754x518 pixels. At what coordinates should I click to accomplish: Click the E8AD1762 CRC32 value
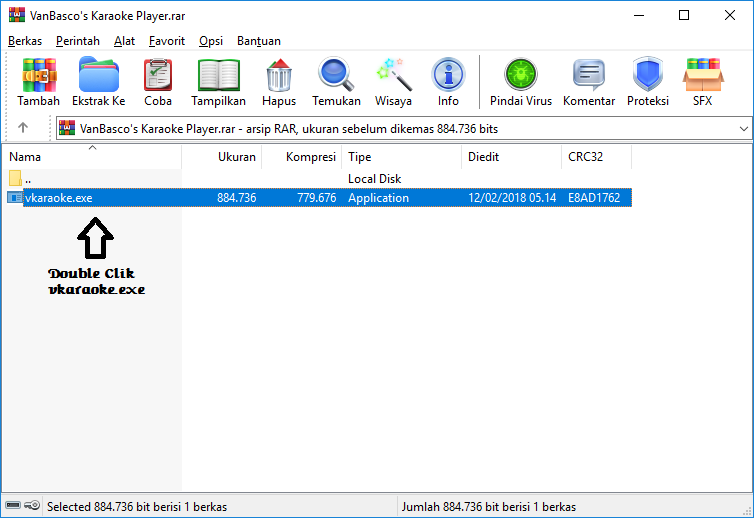[594, 198]
